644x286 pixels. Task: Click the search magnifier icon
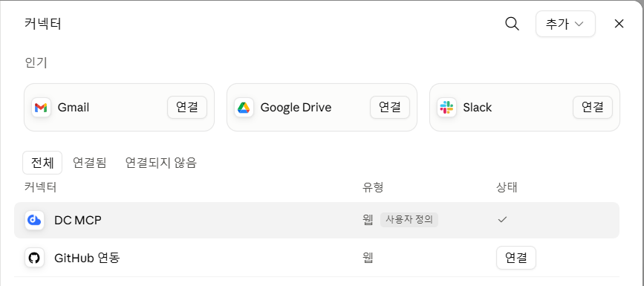tap(512, 24)
